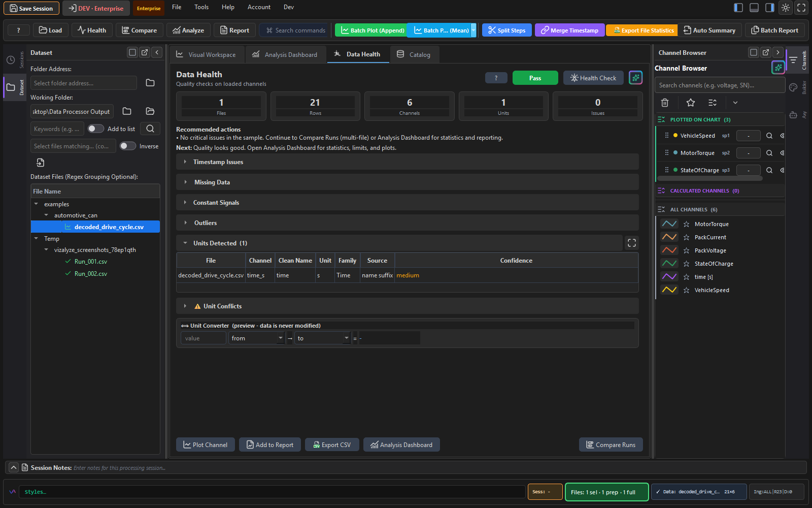
Task: Delete channels with the trash icon
Action: click(665, 103)
